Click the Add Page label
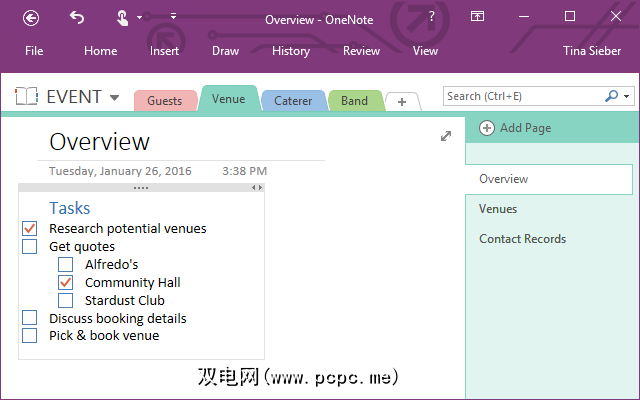Image resolution: width=640 pixels, height=400 pixels. coord(526,128)
